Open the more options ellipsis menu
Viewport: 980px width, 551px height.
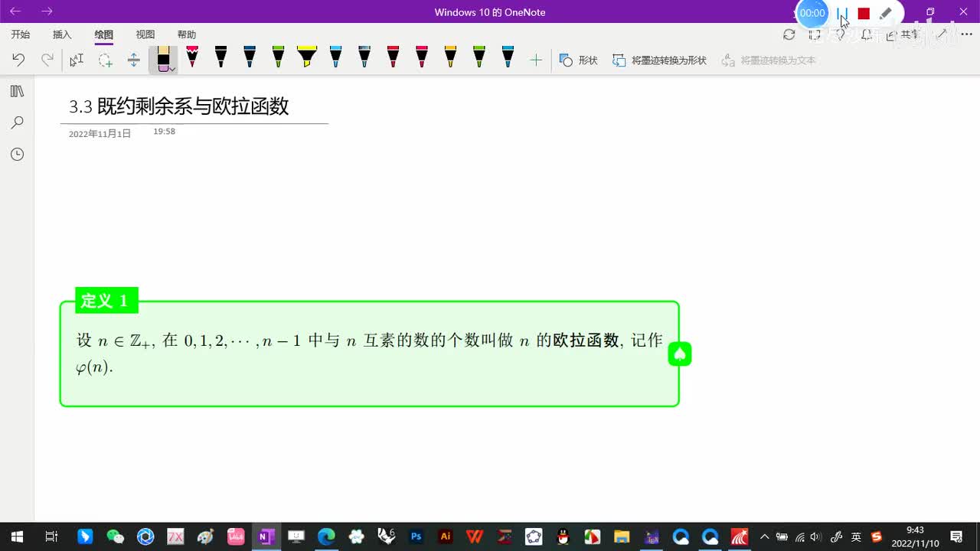966,34
